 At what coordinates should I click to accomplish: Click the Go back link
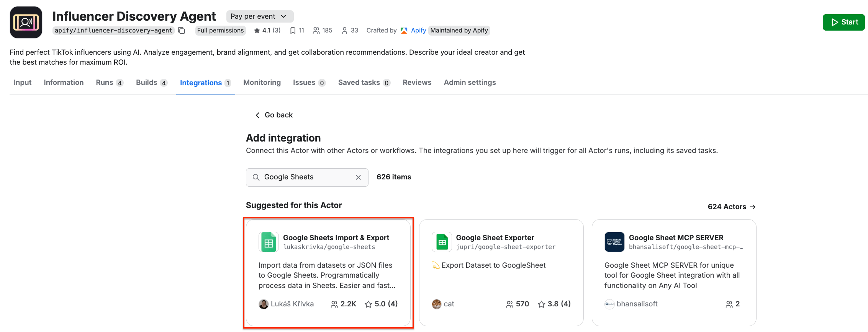click(x=274, y=115)
